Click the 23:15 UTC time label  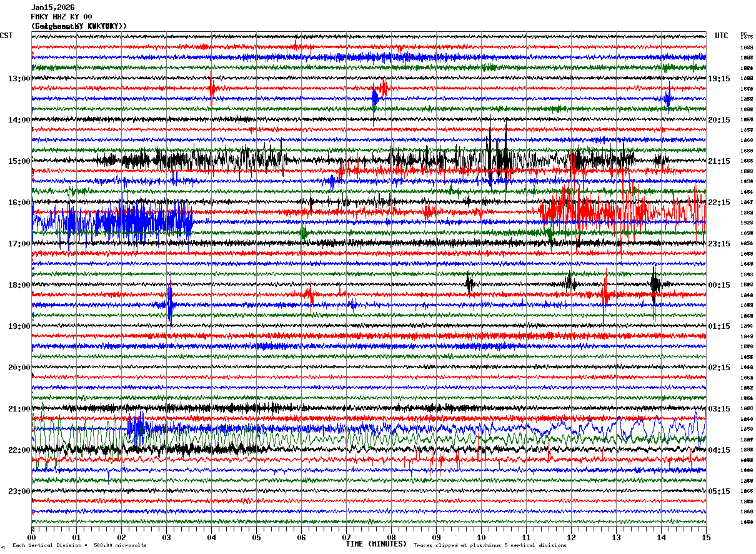(x=719, y=244)
